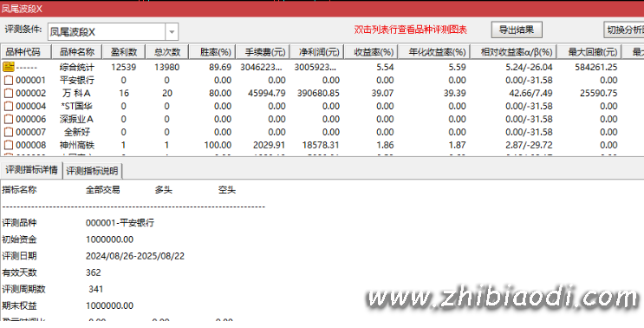
Task: Click net profit value 18578.31
Action: [x=321, y=145]
